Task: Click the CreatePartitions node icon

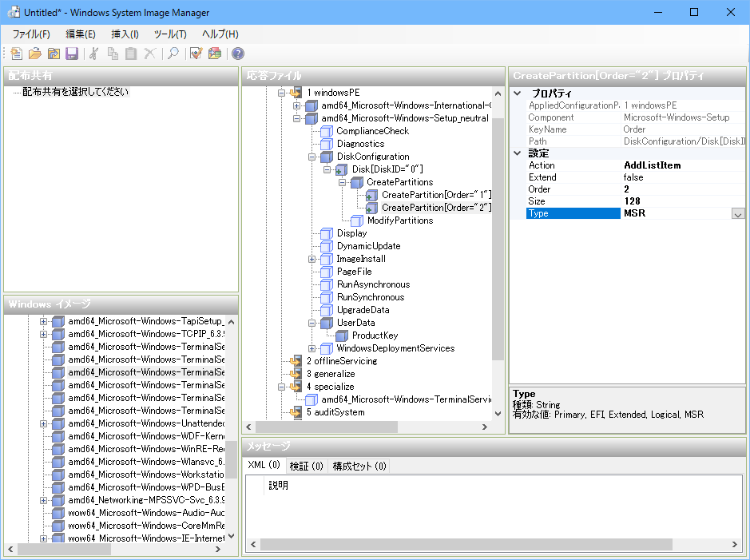Action: 357,182
